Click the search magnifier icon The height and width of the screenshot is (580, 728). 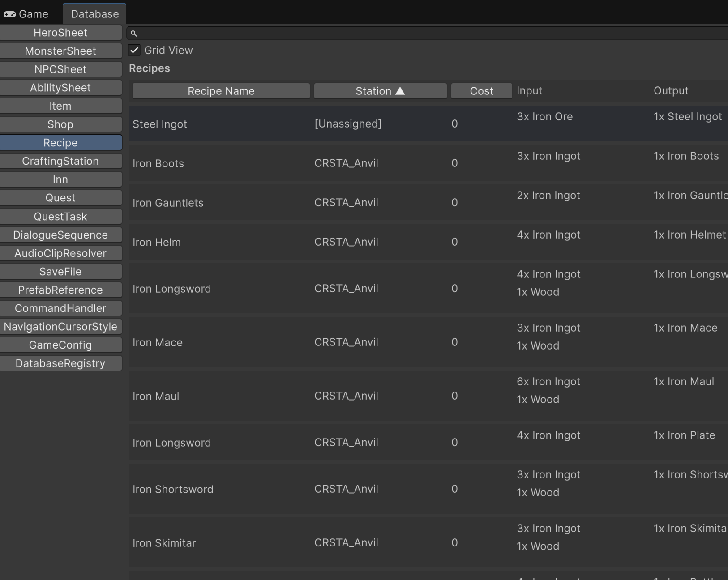pos(133,34)
